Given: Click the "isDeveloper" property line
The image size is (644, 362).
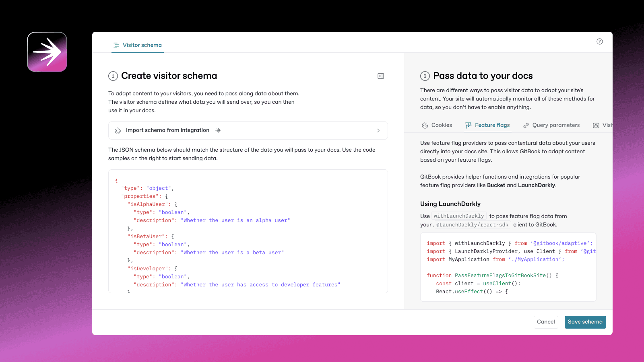Looking at the screenshot, I should pos(153,269).
